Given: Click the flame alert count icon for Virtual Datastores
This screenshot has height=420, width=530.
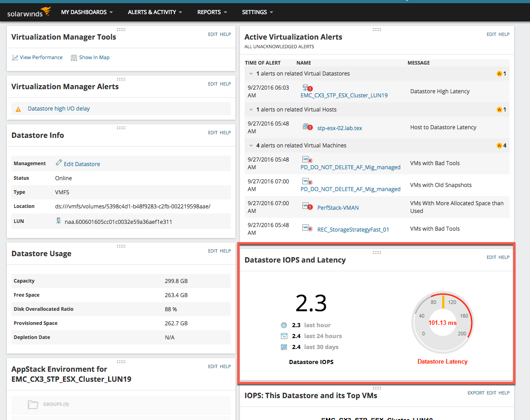Looking at the screenshot, I should (x=499, y=74).
